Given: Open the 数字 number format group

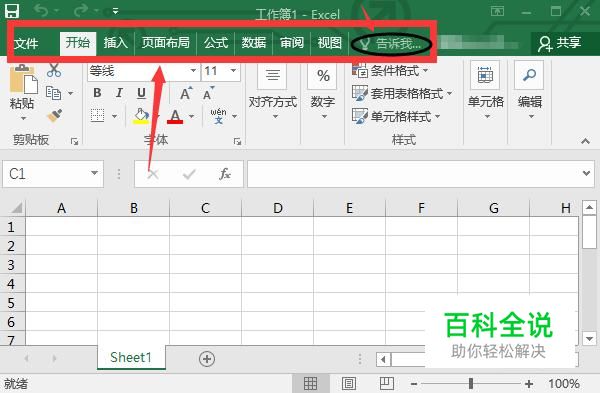Looking at the screenshot, I should tap(323, 92).
